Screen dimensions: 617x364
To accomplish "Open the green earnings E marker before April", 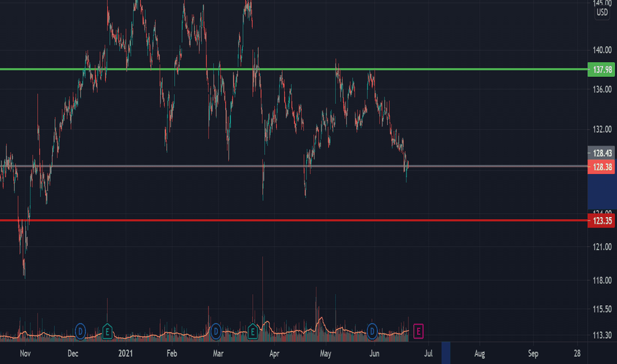I will click(x=253, y=332).
